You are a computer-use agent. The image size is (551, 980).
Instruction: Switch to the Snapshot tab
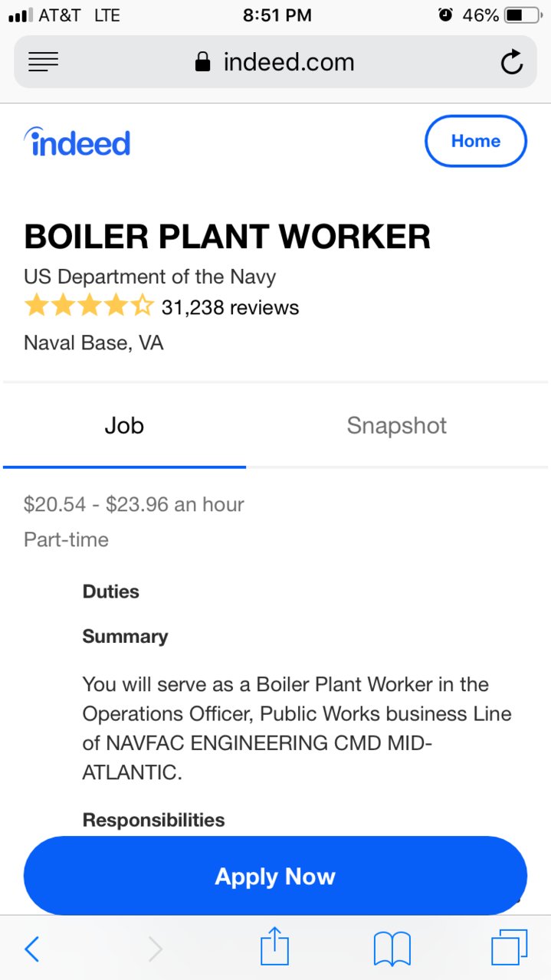[397, 425]
